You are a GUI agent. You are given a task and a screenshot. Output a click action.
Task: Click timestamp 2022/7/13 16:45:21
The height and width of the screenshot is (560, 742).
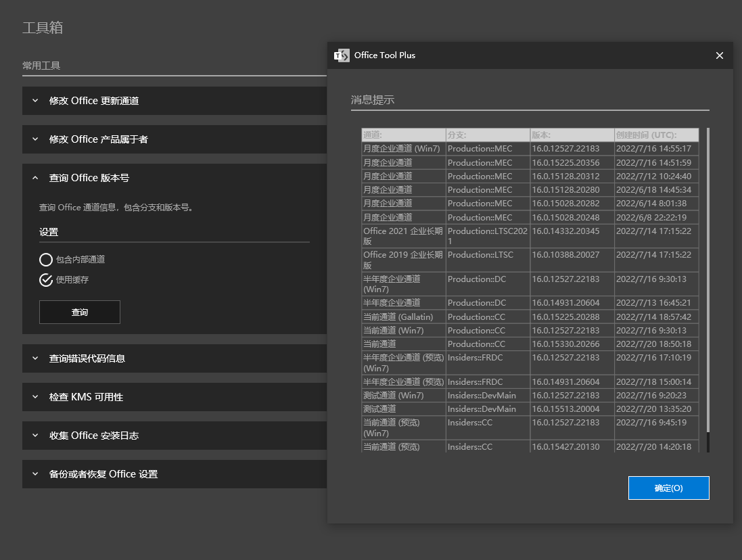tap(657, 303)
